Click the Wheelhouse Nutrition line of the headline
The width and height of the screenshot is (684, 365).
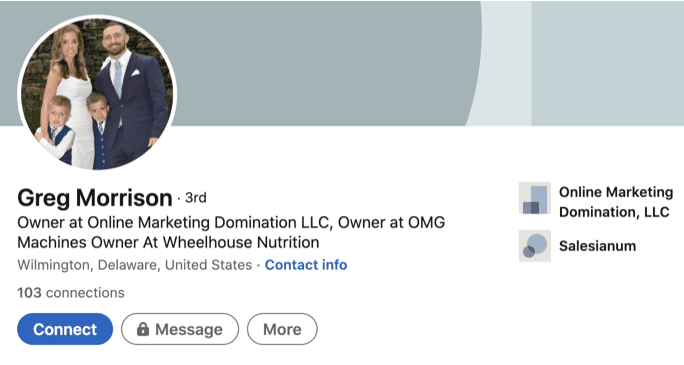click(x=168, y=242)
